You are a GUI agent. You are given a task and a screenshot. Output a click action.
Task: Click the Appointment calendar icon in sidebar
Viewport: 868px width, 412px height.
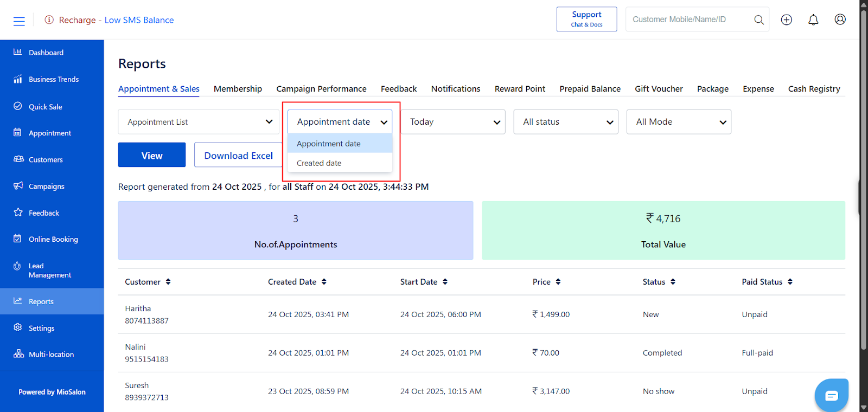[x=18, y=132]
